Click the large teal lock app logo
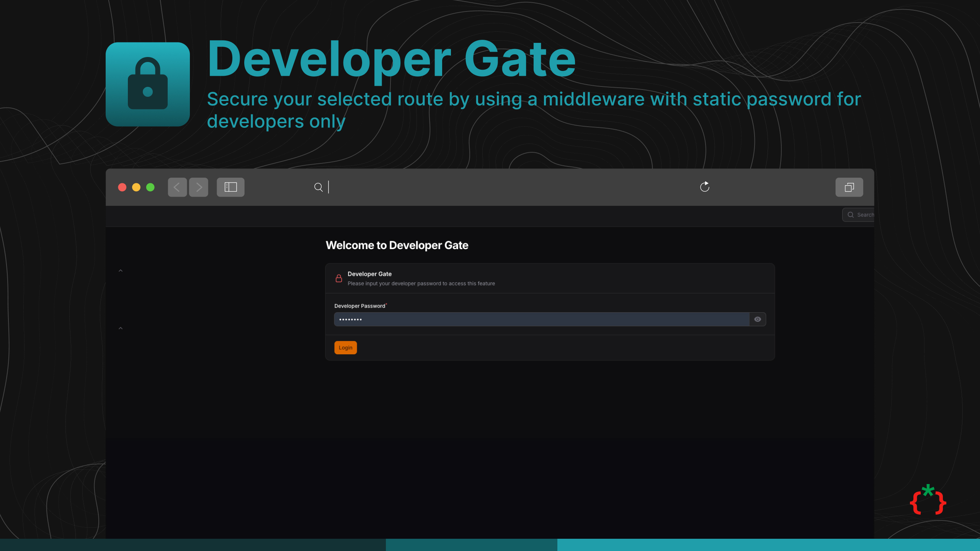Viewport: 980px width, 551px height. 148,84
